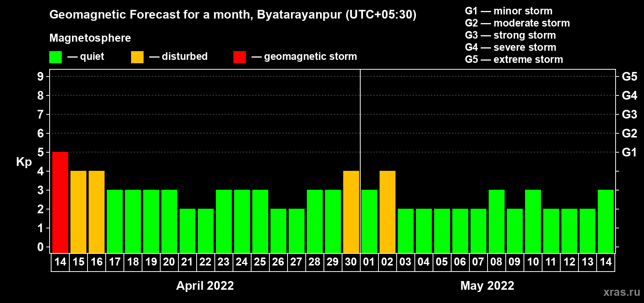Select the orange bar for April 16
The height and width of the screenshot is (303, 644).
(x=97, y=212)
